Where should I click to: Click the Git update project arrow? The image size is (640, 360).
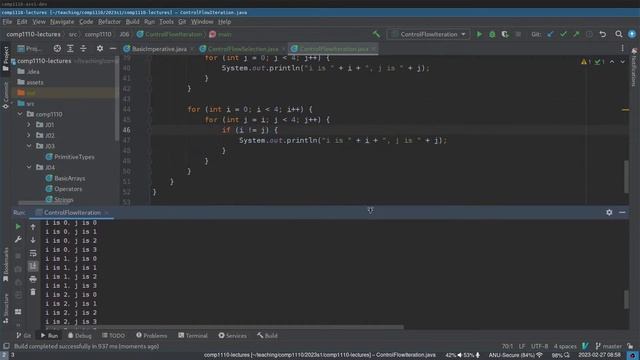551,34
